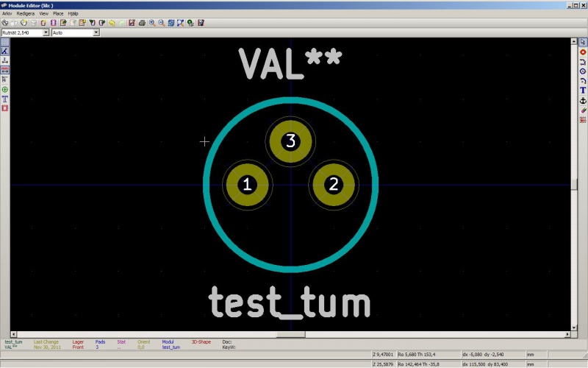Toggle grid display on left toolbar
Screen dimensions: 588x368
[x=4, y=42]
